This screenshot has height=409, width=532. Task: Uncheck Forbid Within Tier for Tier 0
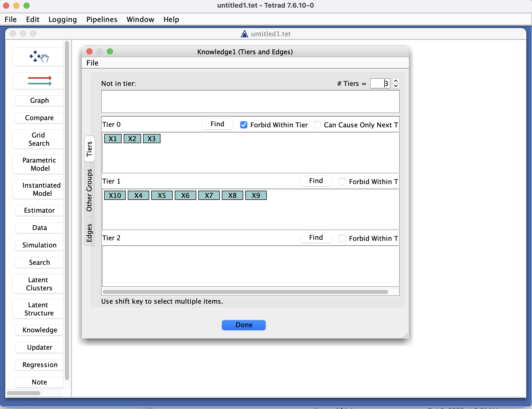pyautogui.click(x=244, y=125)
